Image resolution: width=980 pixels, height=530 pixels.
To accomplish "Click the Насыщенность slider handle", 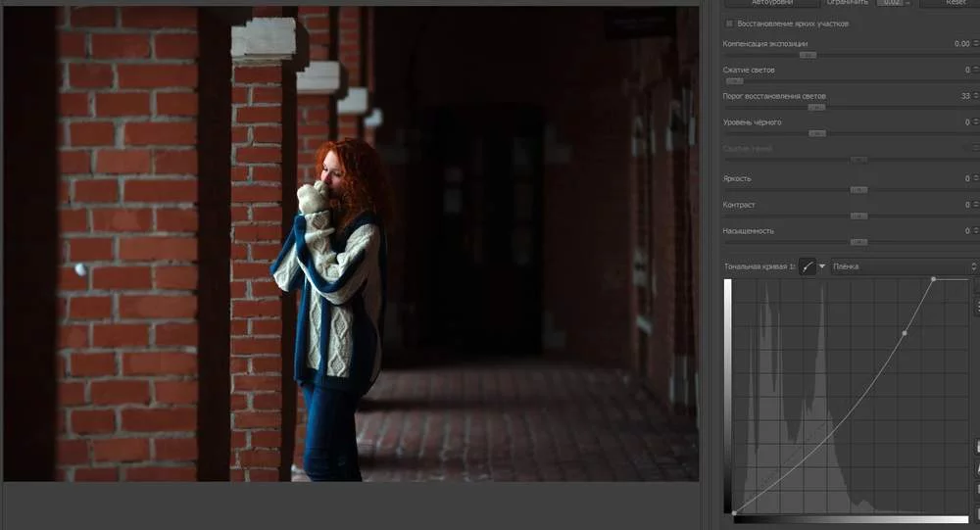I will pyautogui.click(x=858, y=242).
